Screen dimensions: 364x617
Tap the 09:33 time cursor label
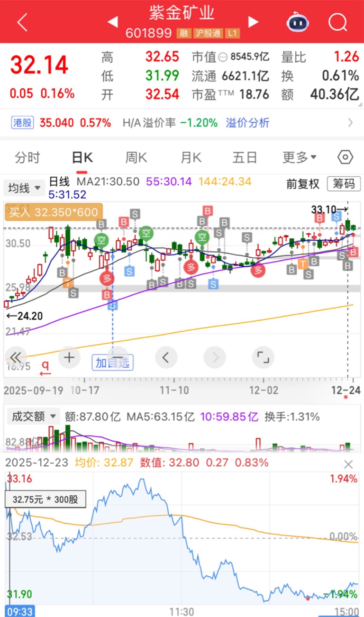tap(20, 611)
